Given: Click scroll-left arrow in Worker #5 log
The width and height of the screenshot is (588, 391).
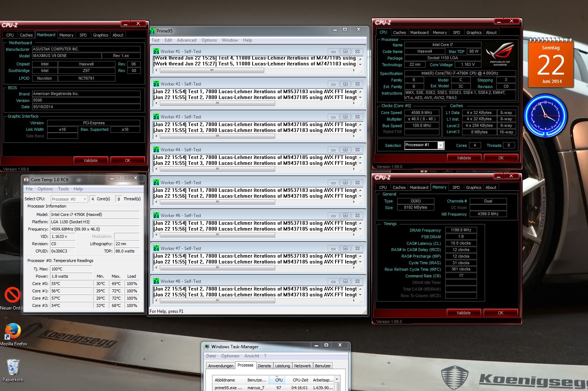Looking at the screenshot, I should pos(156,202).
